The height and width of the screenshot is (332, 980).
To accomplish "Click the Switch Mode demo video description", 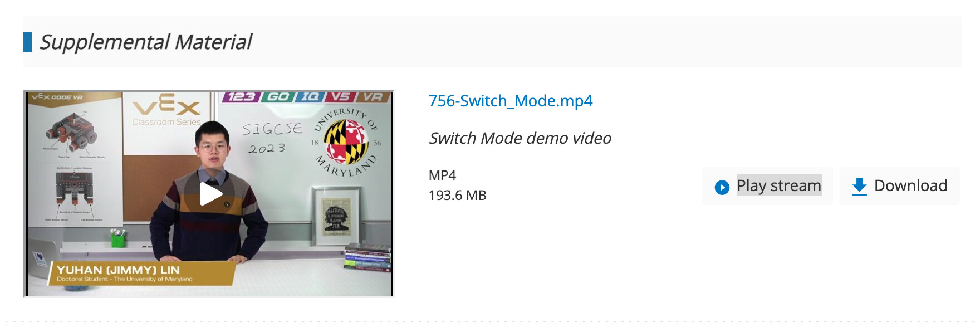I will coord(520,138).
